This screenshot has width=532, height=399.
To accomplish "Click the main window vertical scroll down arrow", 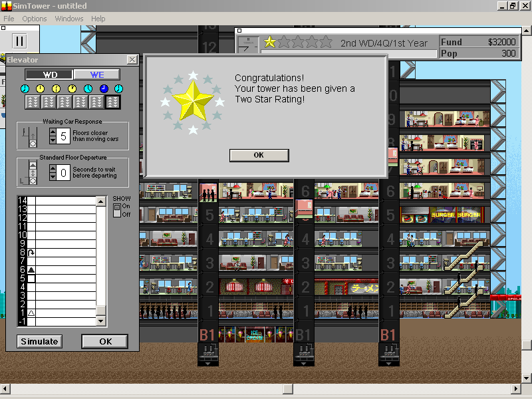I will pos(526,378).
